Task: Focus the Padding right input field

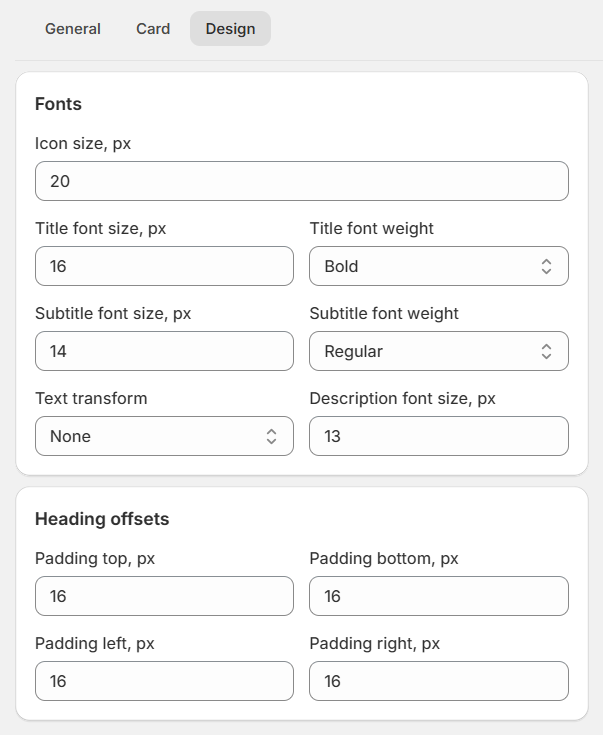Action: pyautogui.click(x=438, y=681)
